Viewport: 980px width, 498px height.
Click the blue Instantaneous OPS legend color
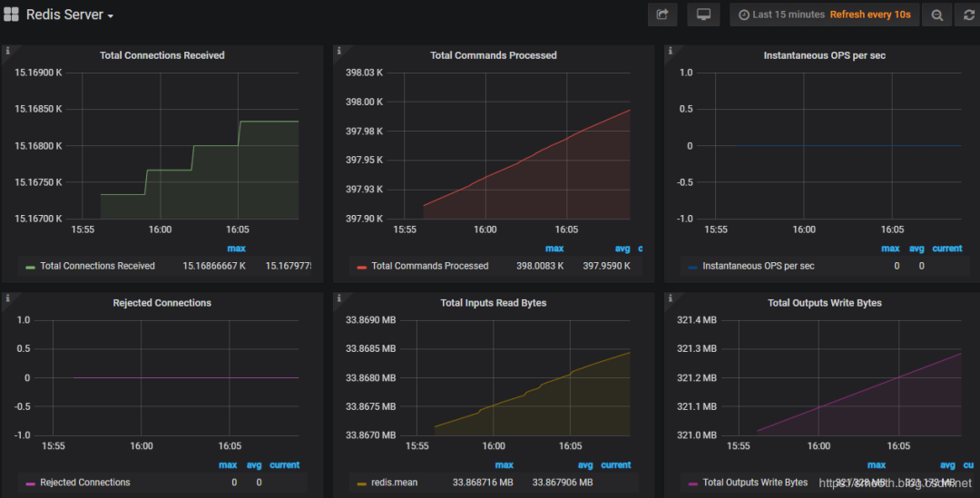[692, 268]
